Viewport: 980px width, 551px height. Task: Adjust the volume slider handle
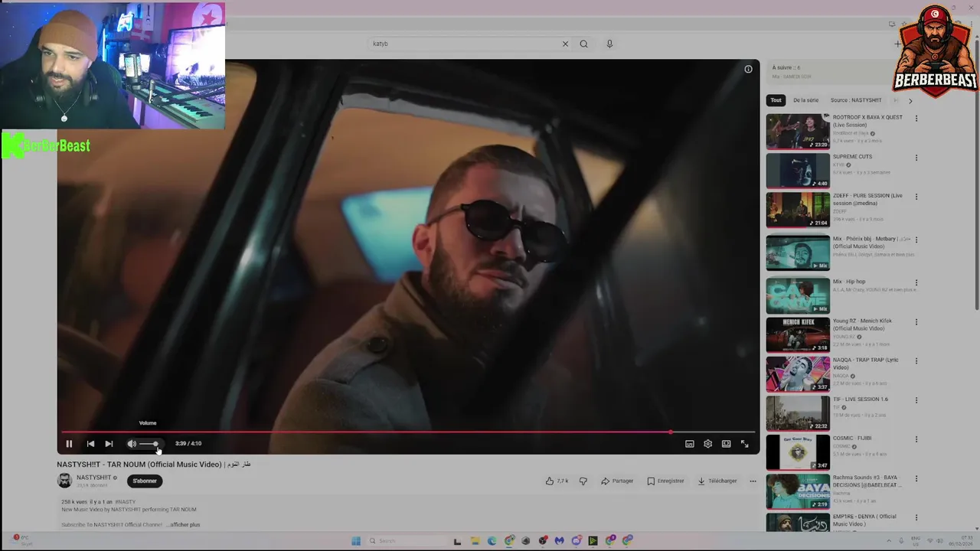click(155, 444)
